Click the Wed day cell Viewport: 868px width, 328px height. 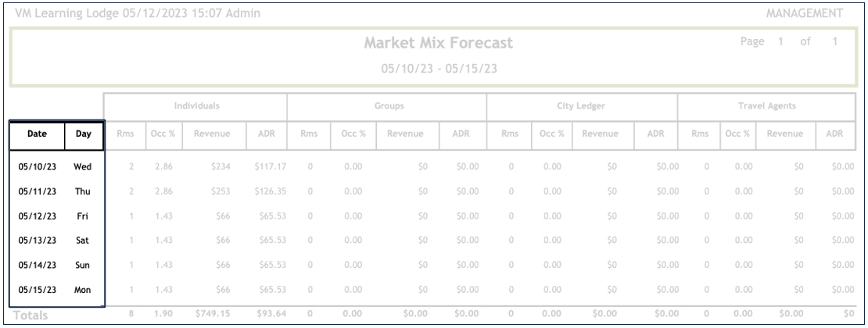83,166
